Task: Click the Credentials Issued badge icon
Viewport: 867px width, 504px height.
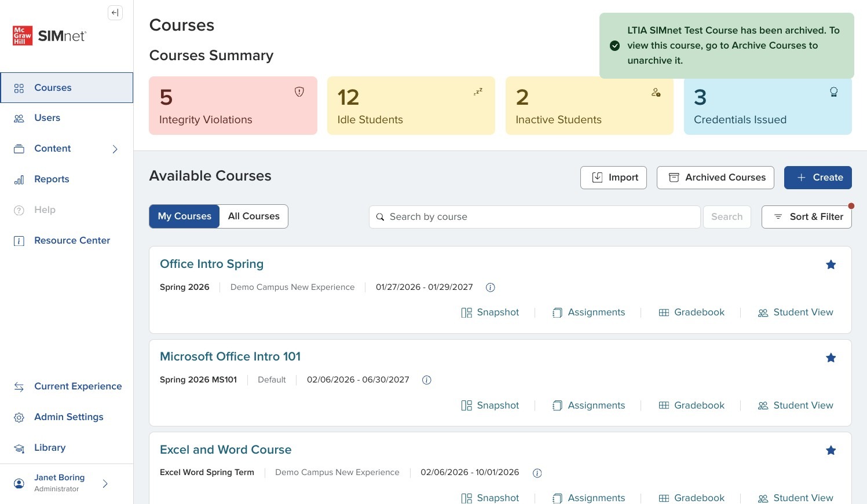Action: 834,92
